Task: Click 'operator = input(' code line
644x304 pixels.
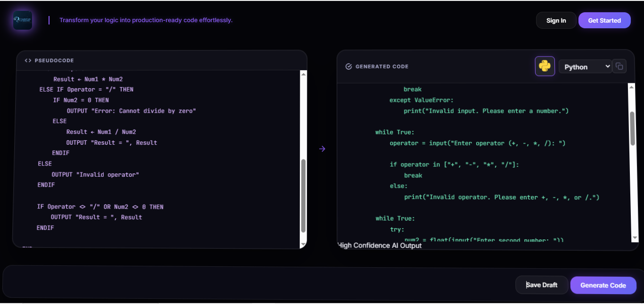Action: (477, 143)
